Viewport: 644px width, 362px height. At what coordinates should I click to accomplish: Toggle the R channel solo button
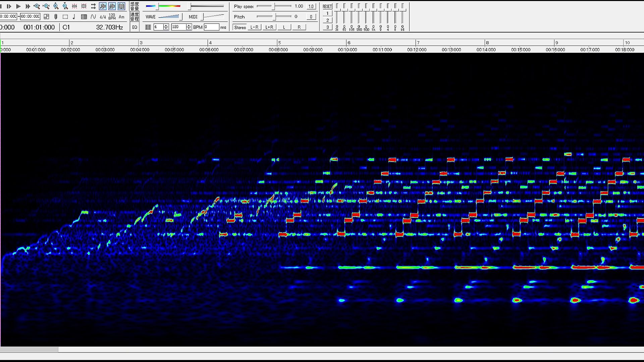(x=299, y=27)
